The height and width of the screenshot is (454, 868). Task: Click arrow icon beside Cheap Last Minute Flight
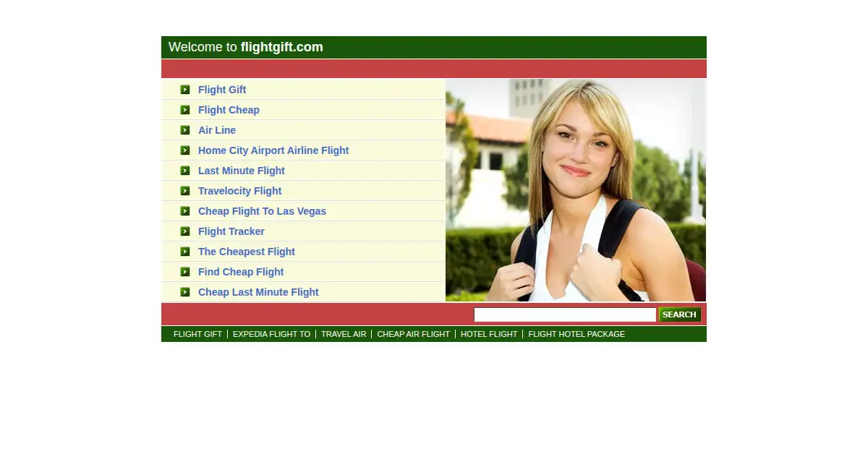click(x=185, y=292)
